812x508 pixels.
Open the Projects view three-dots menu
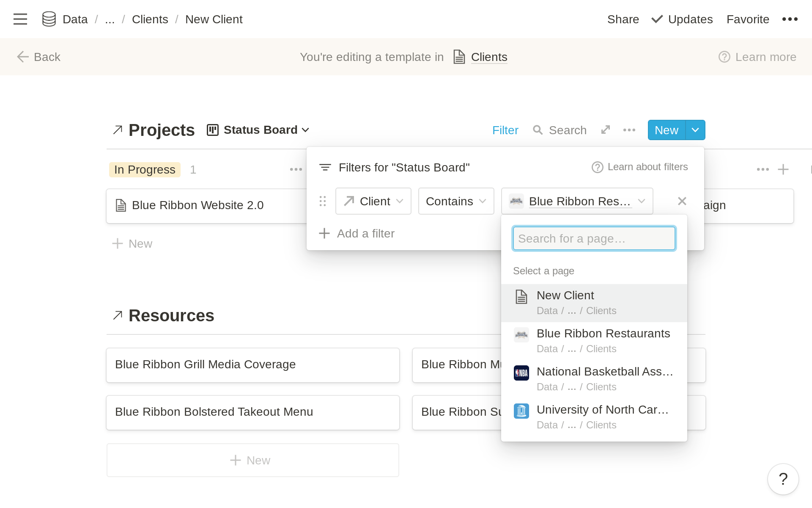coord(629,130)
